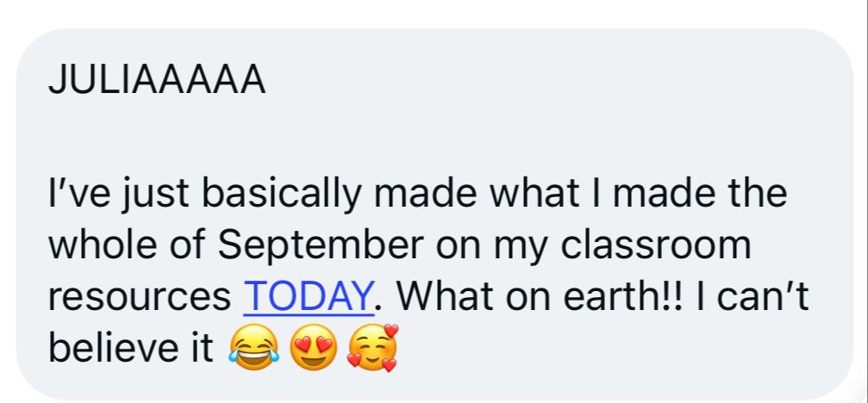
Task: Click the tears of joy emoji
Action: click(x=253, y=349)
